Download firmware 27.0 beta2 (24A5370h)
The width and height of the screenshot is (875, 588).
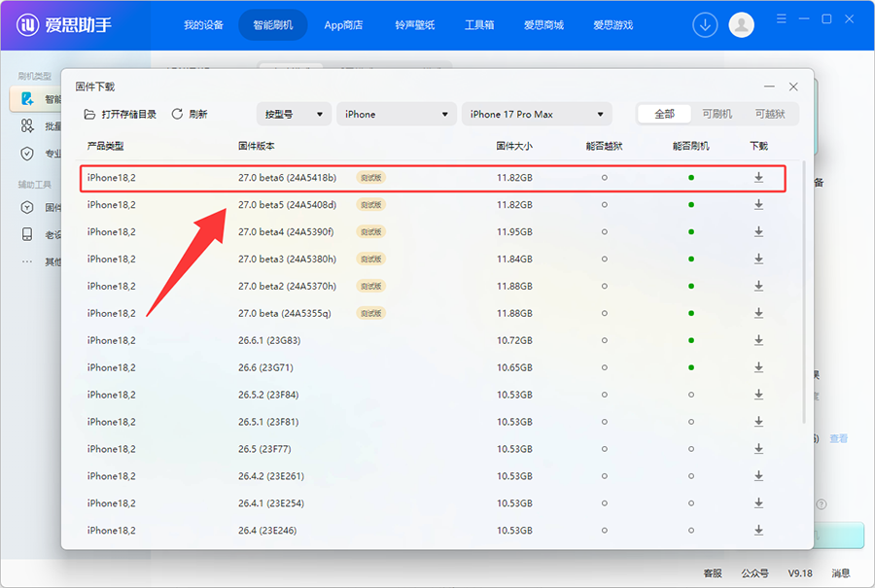click(758, 286)
